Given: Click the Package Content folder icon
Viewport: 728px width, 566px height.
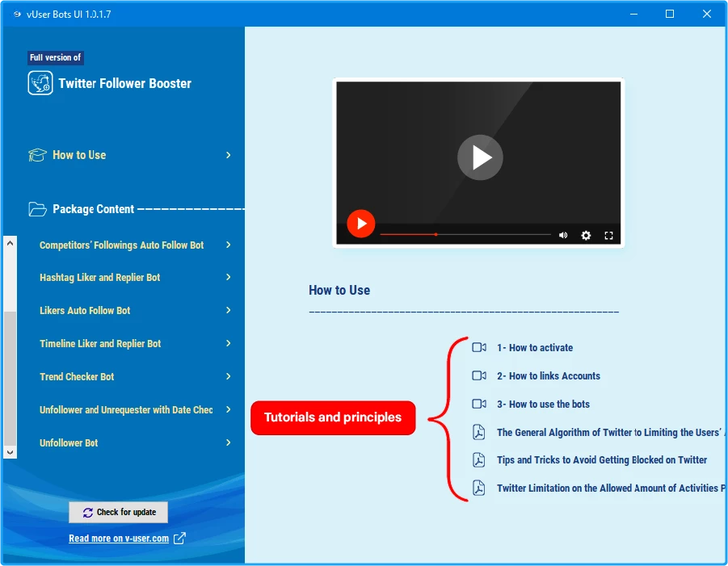Looking at the screenshot, I should tap(37, 209).
